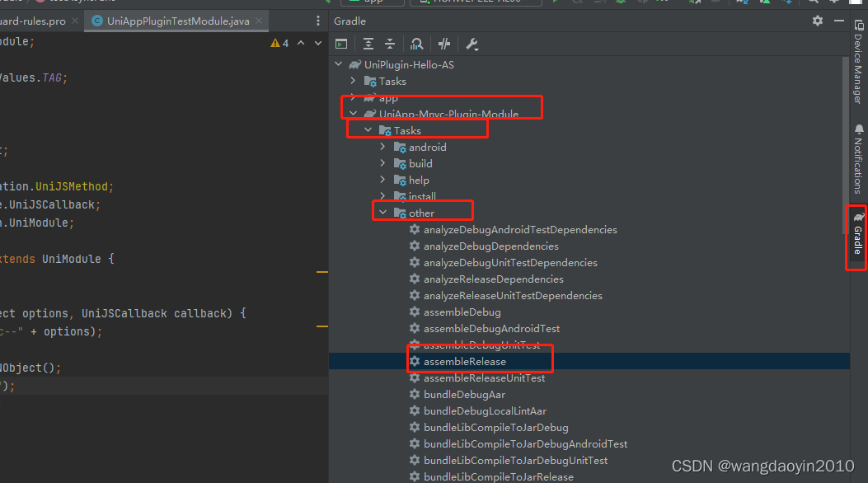Select task analyzeDebugDependencies
Screen dimensions: 868x483
pyautogui.click(x=491, y=246)
